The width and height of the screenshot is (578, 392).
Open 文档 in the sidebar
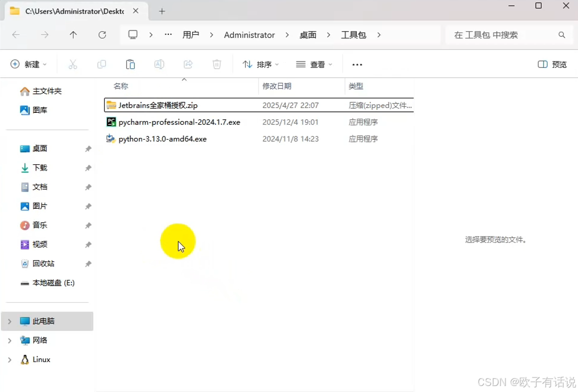tap(33, 187)
